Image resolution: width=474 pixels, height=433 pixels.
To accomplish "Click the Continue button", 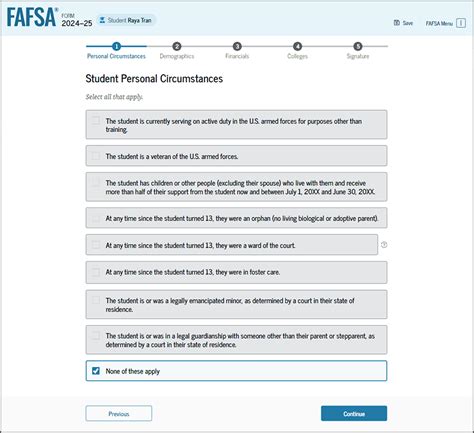I will (354, 413).
